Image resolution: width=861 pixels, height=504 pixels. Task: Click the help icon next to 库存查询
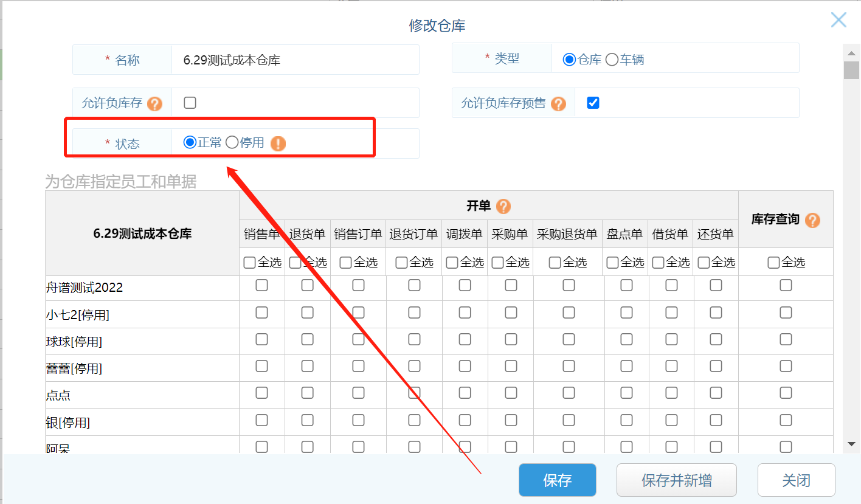[813, 220]
